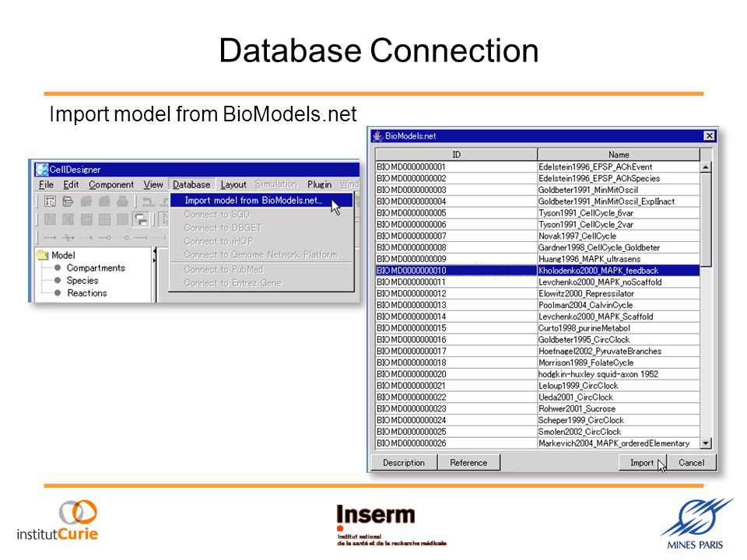Select row Curto1998_purineMetabol

point(538,328)
